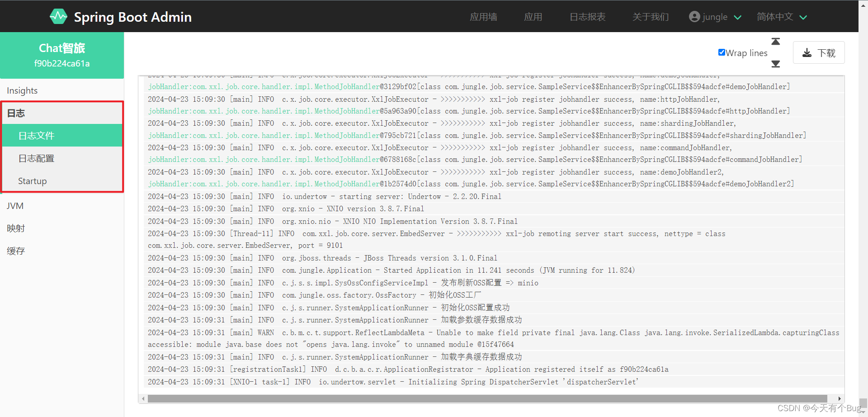Open the 简体中文 language dropdown
The width and height of the screenshot is (868, 417).
(804, 17)
